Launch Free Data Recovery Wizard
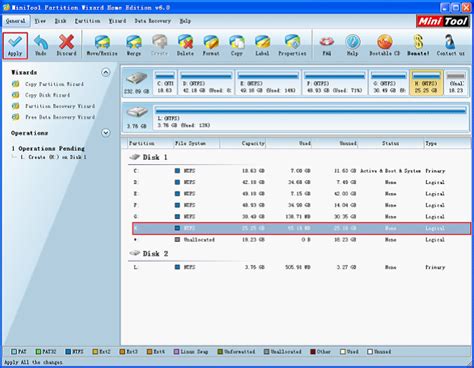474x368 pixels. click(60, 117)
